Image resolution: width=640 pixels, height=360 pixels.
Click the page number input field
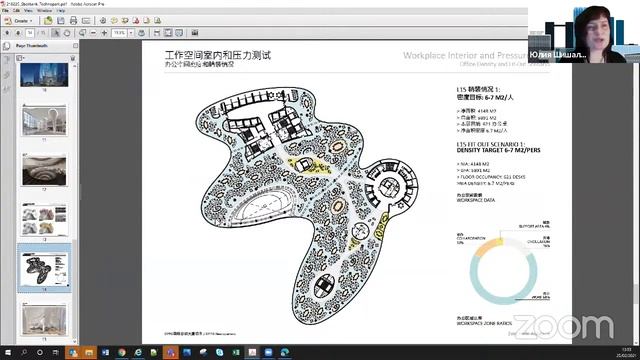pyautogui.click(x=30, y=33)
